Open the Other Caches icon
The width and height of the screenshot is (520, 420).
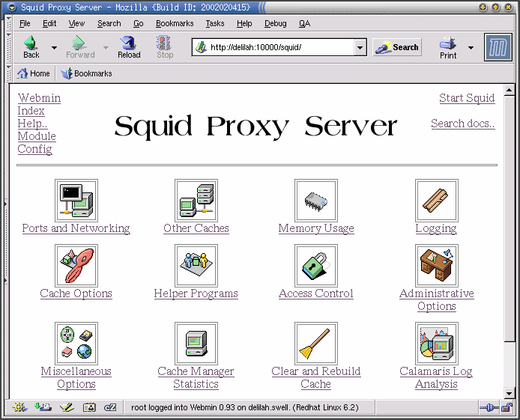coord(196,201)
